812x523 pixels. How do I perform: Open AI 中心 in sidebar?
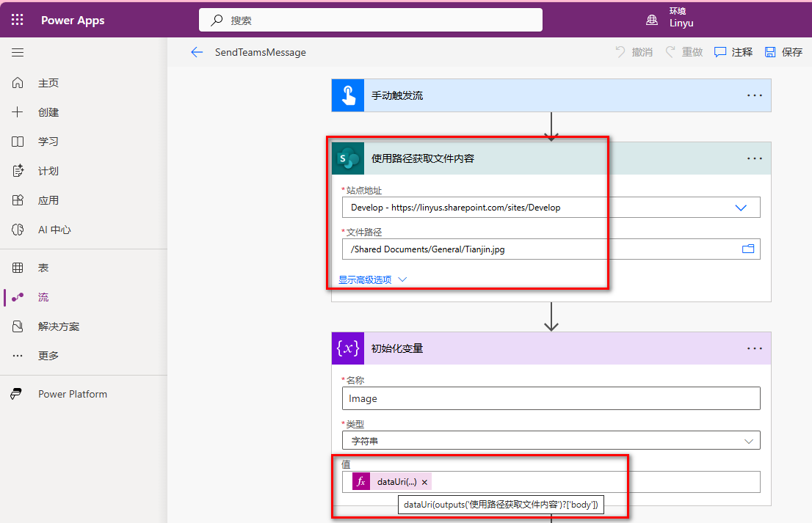pyautogui.click(x=54, y=230)
